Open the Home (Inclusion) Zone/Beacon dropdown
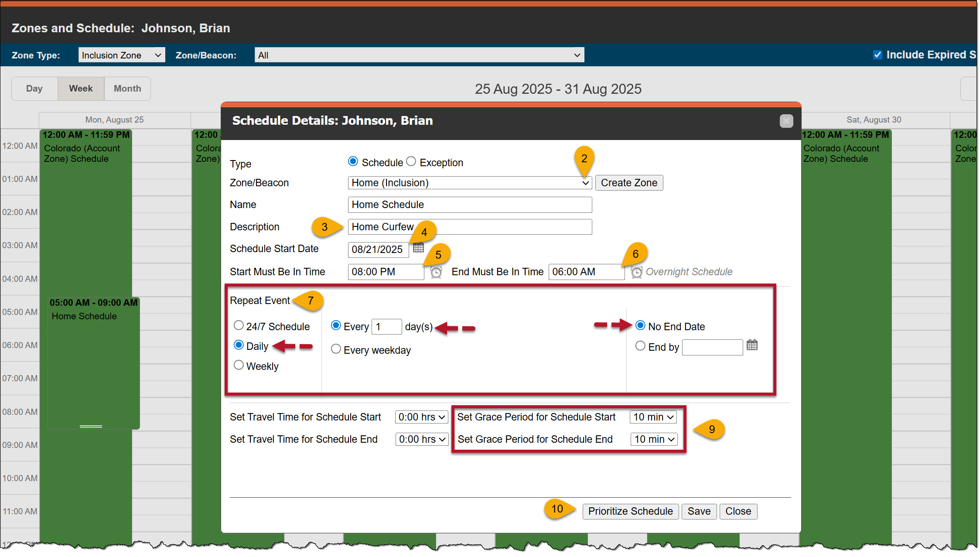This screenshot has width=980, height=557. (469, 183)
